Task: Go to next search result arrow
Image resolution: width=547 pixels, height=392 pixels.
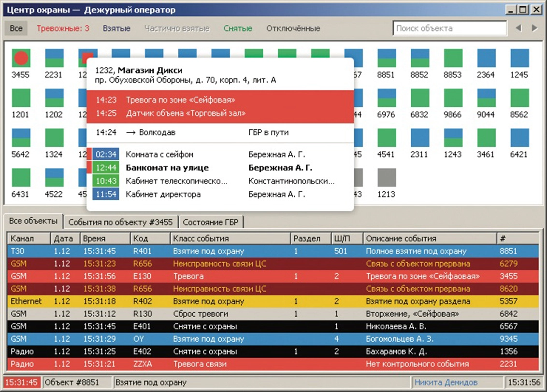Action: pyautogui.click(x=534, y=28)
